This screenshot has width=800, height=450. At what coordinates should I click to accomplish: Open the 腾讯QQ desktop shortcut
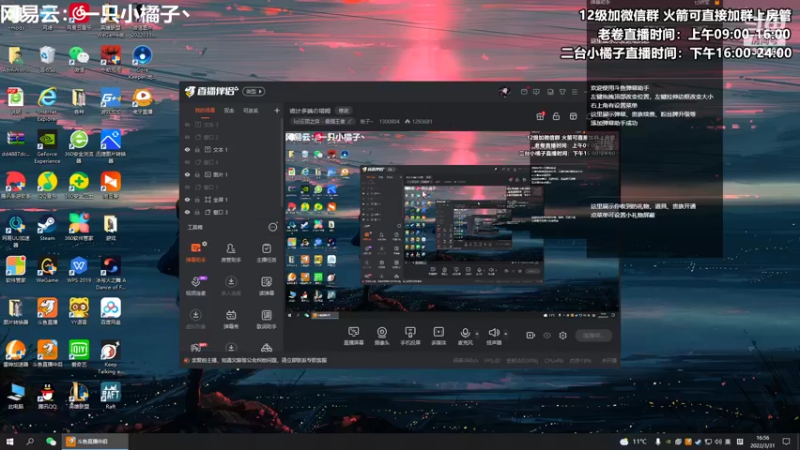tap(47, 395)
